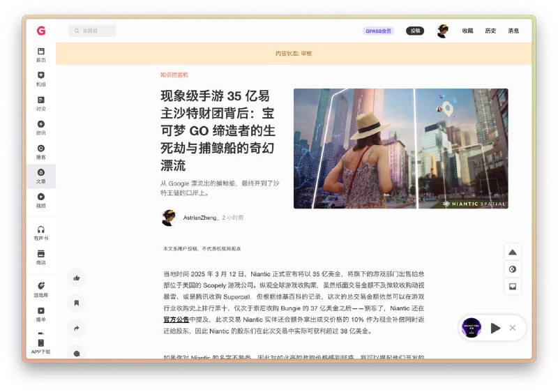Open the album cover in mini player

(472, 328)
